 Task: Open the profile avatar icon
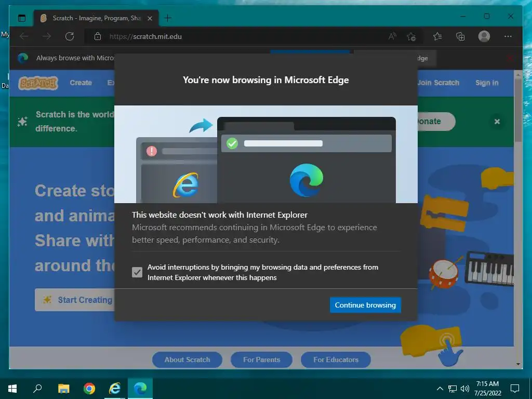(484, 36)
